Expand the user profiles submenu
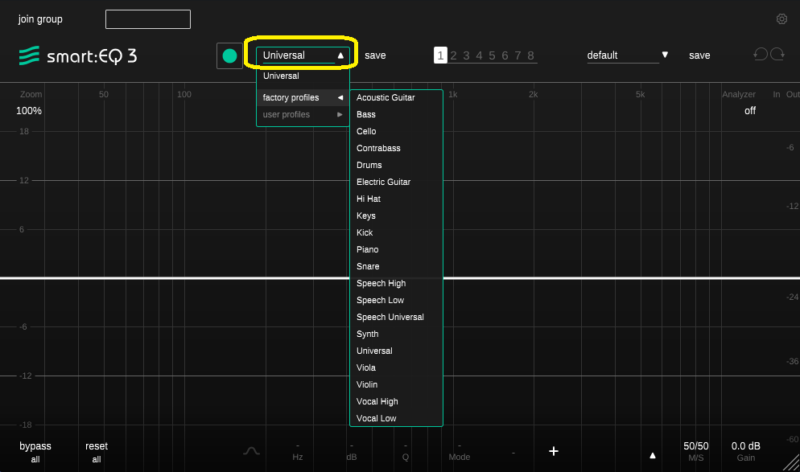800x472 pixels. pos(302,115)
